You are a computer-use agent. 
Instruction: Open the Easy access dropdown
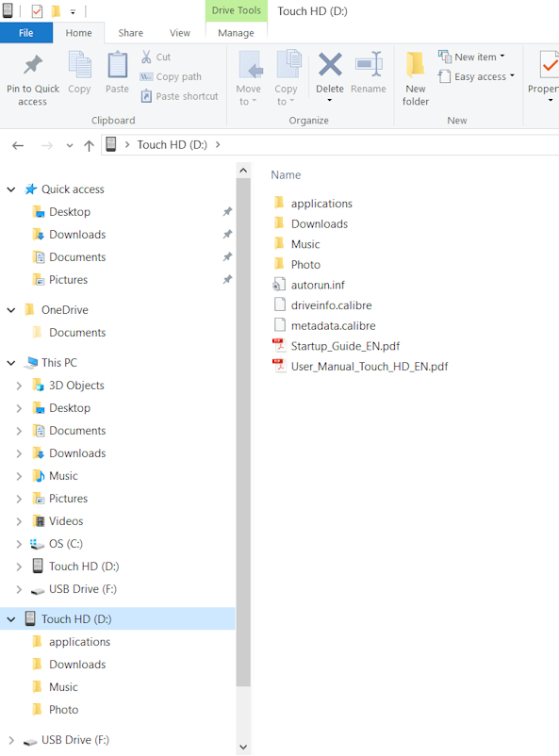click(476, 76)
